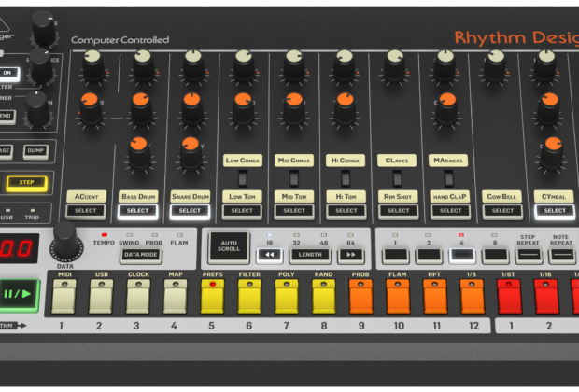Hit yellow step key 7 labeled POLY

tap(287, 297)
